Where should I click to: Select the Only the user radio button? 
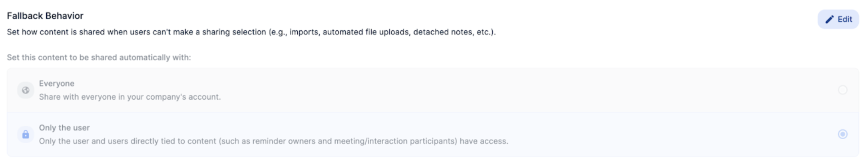click(842, 134)
